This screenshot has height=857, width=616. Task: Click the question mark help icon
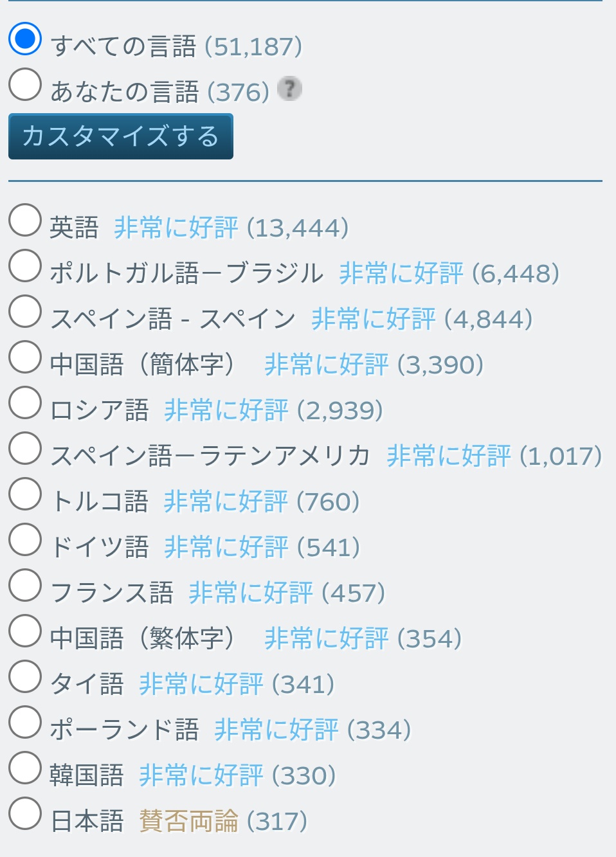tap(289, 89)
